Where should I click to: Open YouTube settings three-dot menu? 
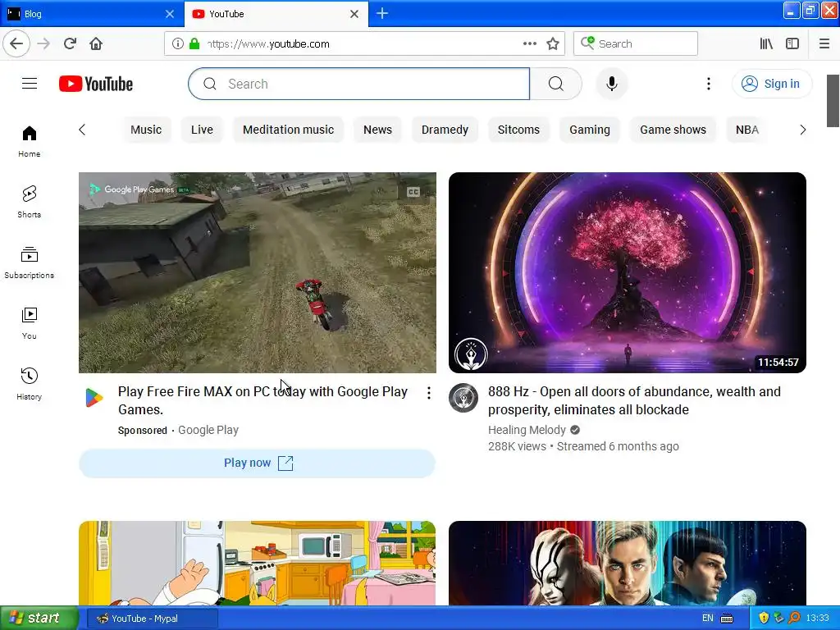[708, 84]
